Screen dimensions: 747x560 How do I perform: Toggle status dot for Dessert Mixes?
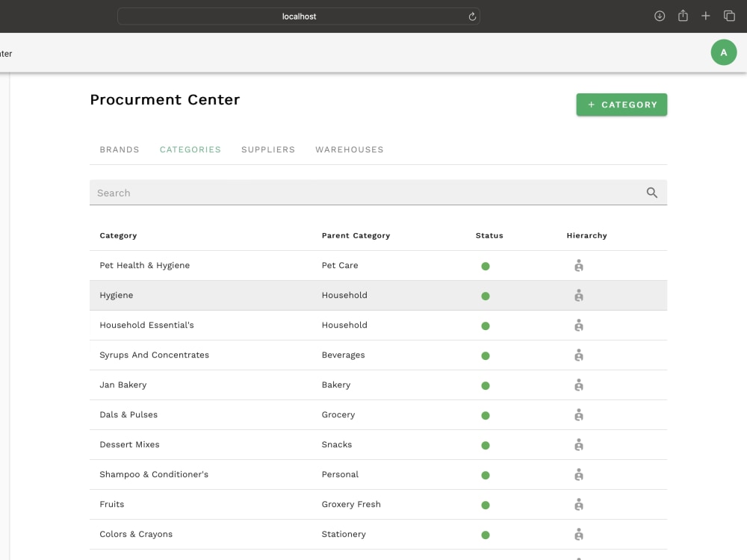[486, 446]
